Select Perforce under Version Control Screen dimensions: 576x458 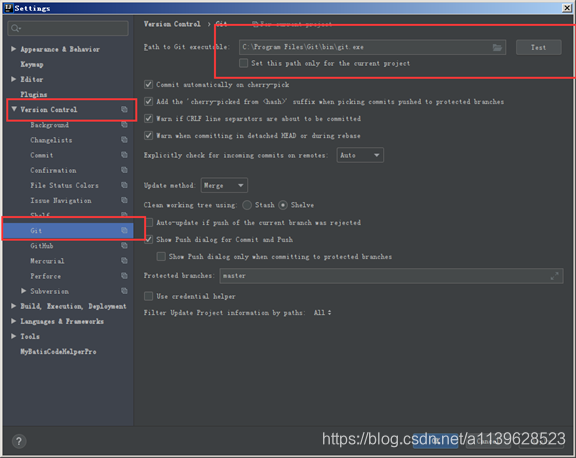pyautogui.click(x=46, y=276)
